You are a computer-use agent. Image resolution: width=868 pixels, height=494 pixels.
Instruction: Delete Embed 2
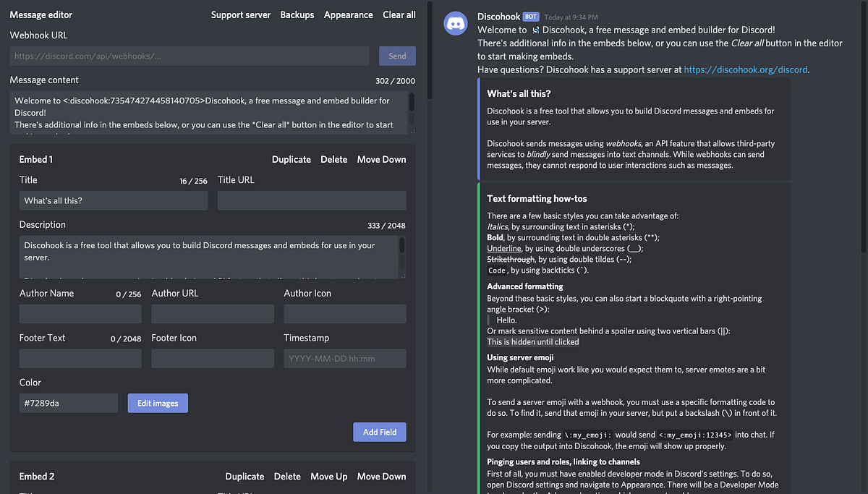pyautogui.click(x=287, y=476)
